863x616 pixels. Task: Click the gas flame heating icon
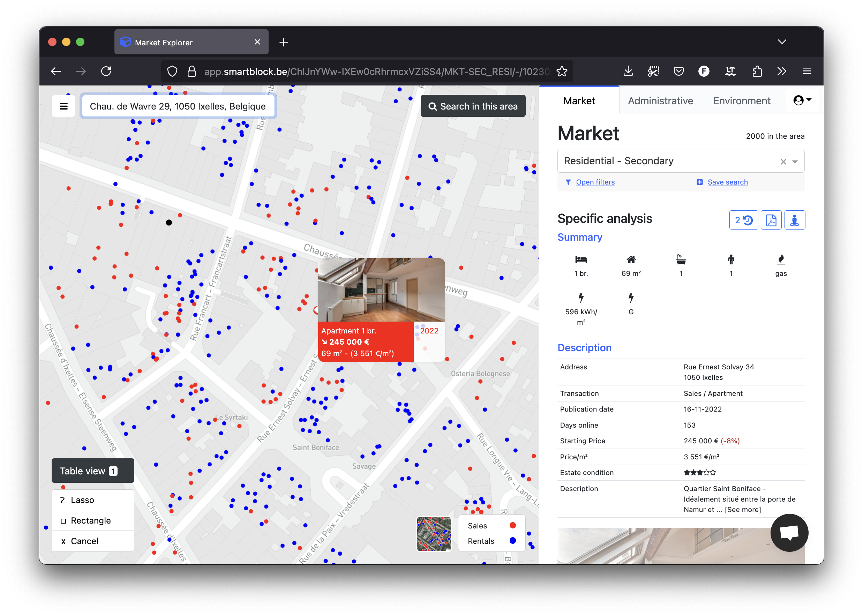click(780, 260)
